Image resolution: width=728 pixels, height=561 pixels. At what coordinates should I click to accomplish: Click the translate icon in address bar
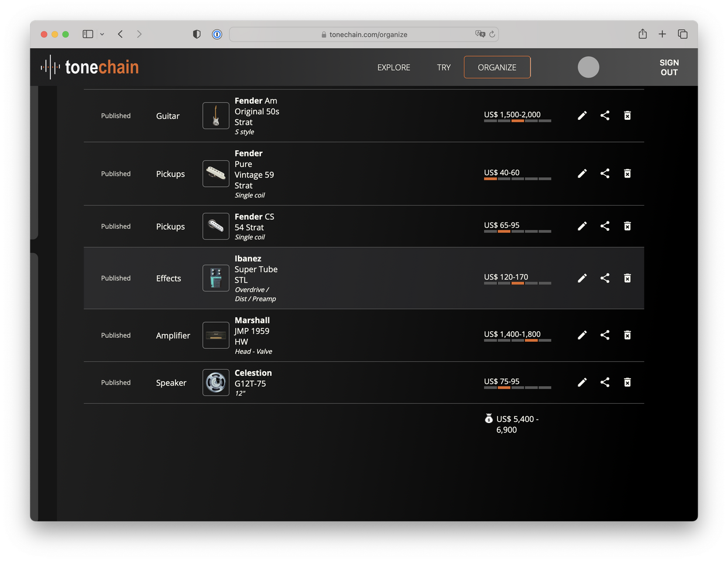[x=480, y=34]
